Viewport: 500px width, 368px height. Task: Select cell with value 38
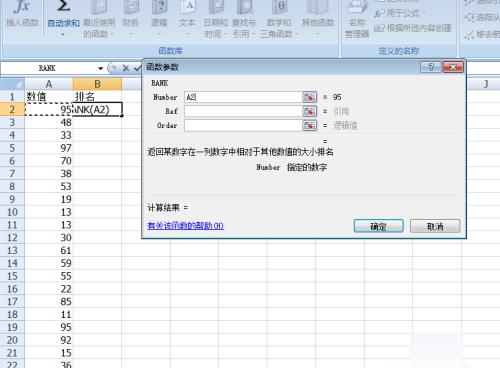(49, 174)
